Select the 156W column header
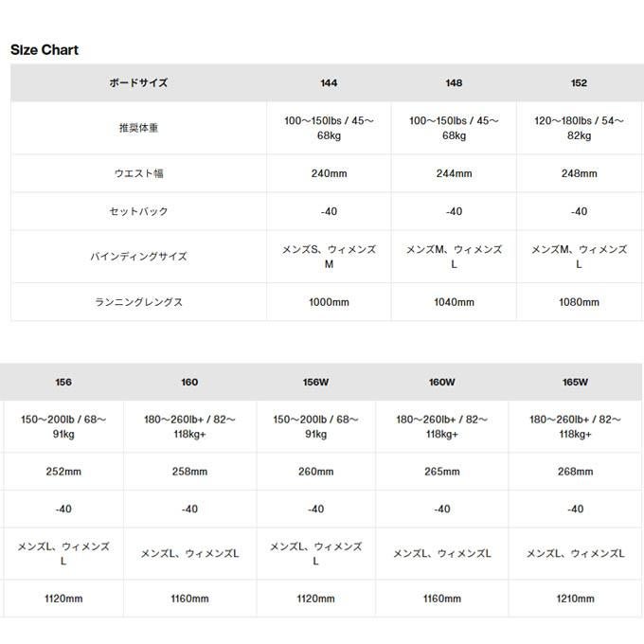Screen dimensions: 644x644 click(x=315, y=383)
